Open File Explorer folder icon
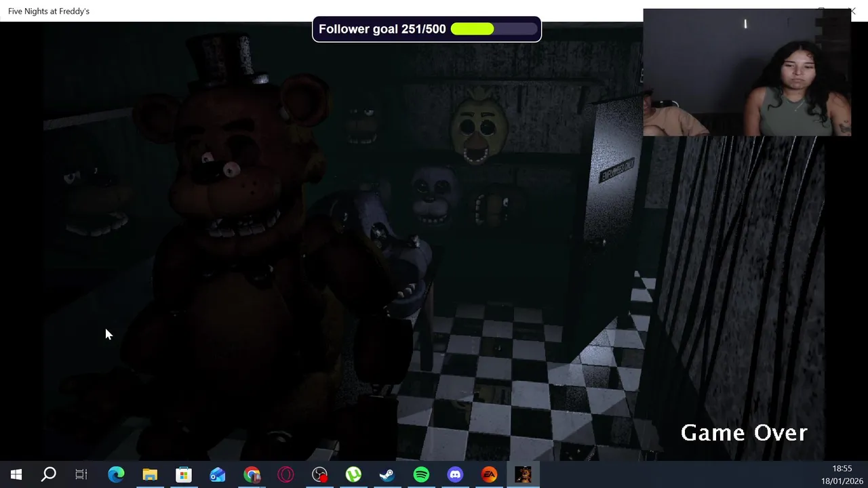The image size is (868, 488). [x=150, y=474]
